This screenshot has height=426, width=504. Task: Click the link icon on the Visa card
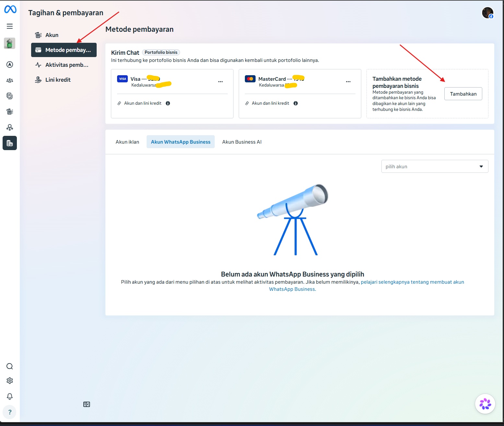(x=119, y=103)
